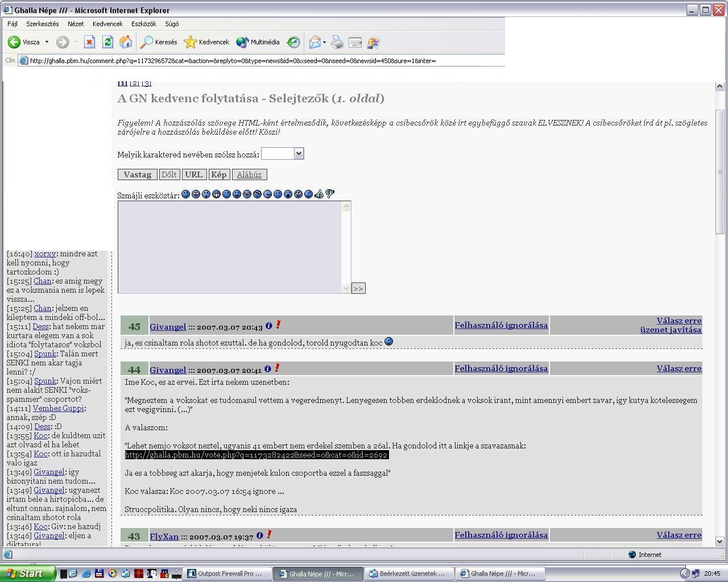The width and height of the screenshot is (728, 582).
Task: Insert the thumbs-down smiley
Action: tap(330, 194)
